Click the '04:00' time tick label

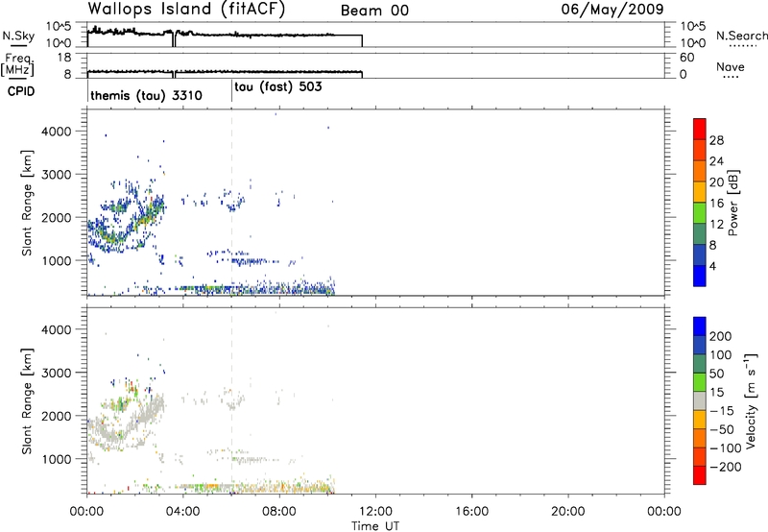pyautogui.click(x=183, y=512)
